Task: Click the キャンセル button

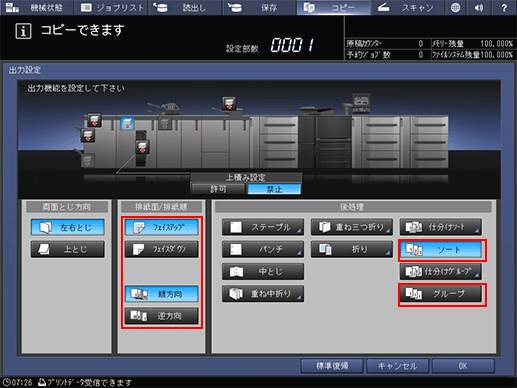Action: click(x=397, y=366)
